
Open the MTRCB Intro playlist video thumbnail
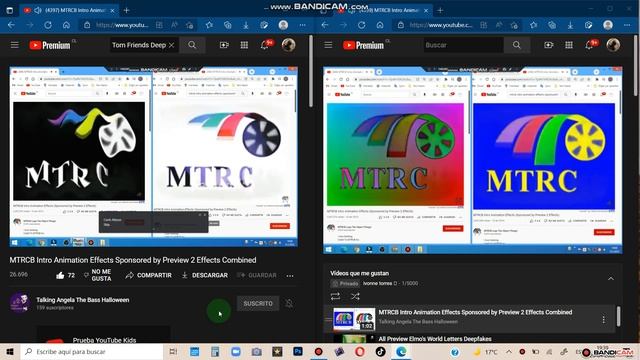point(354,319)
